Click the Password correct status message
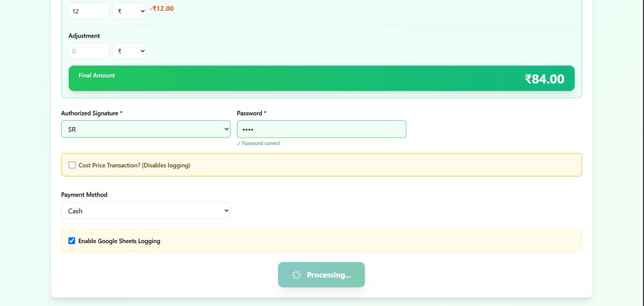The height and width of the screenshot is (306, 644). click(x=259, y=143)
